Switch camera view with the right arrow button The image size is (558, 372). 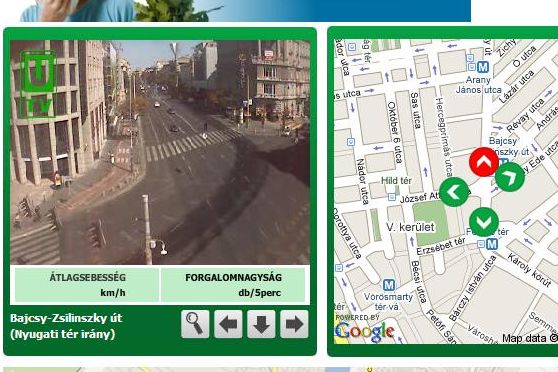[x=294, y=324]
